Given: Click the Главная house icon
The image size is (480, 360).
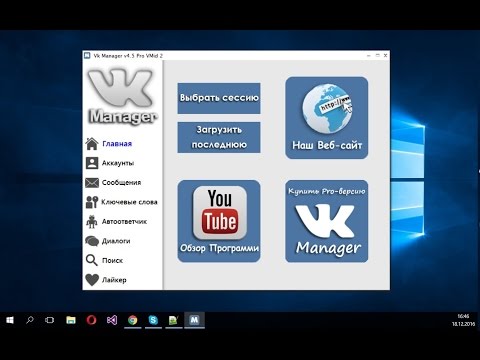Looking at the screenshot, I should click(92, 144).
